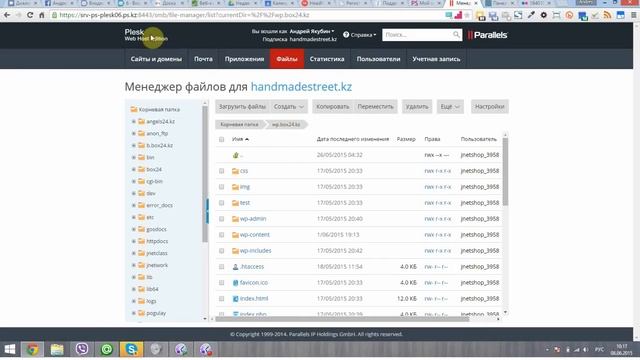Open the Приложения tab
This screenshot has width=640, height=360.
244,59
